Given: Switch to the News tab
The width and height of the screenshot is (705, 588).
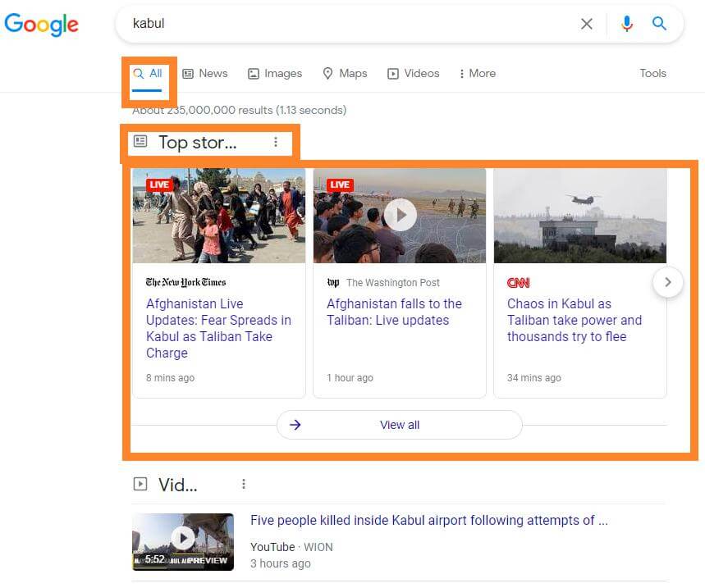Looking at the screenshot, I should (204, 73).
